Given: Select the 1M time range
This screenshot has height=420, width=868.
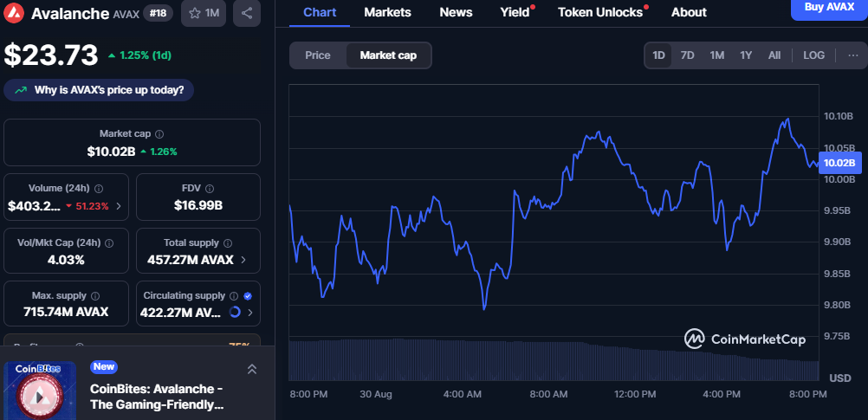Looking at the screenshot, I should coord(717,55).
